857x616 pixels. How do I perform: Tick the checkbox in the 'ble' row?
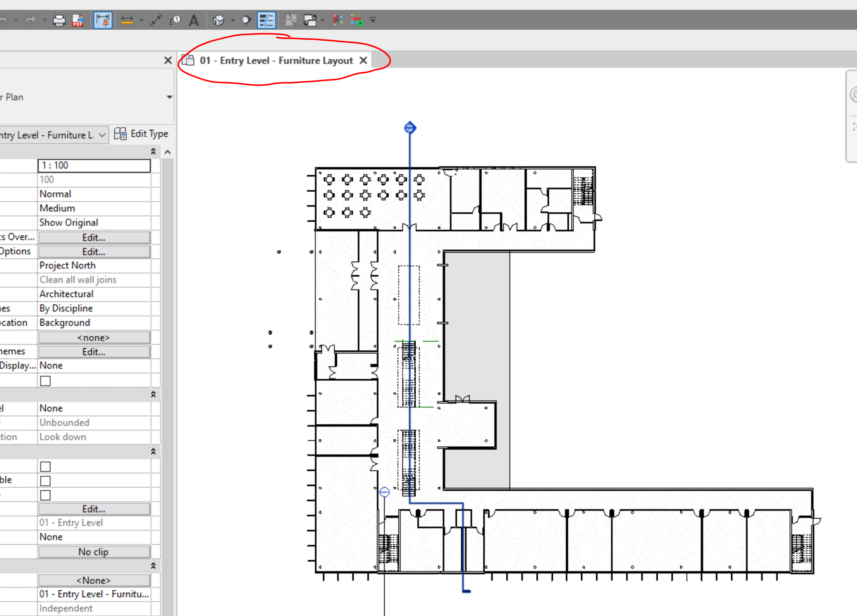point(46,481)
